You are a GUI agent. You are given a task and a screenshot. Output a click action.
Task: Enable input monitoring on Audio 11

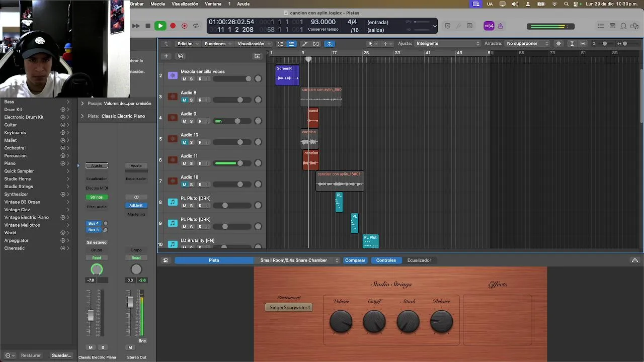click(x=207, y=163)
